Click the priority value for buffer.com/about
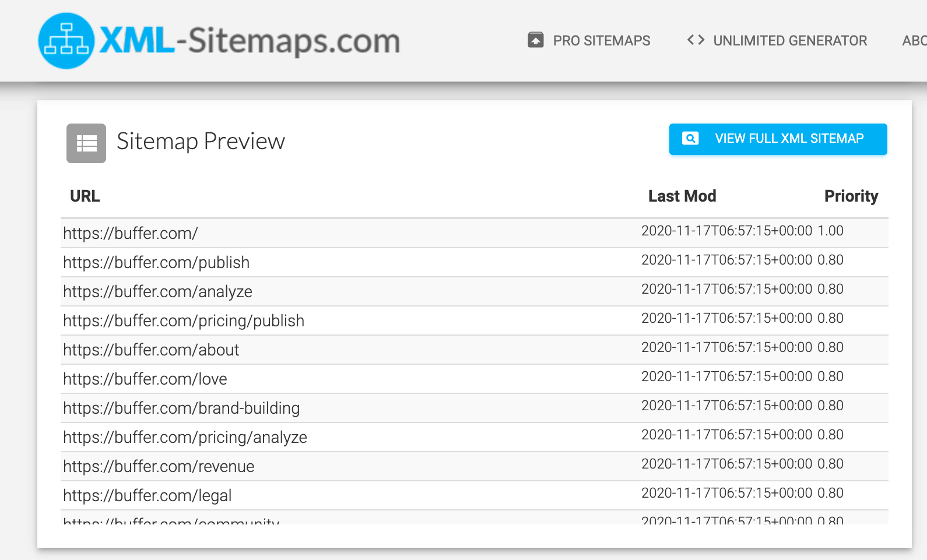This screenshot has height=560, width=927. (830, 347)
